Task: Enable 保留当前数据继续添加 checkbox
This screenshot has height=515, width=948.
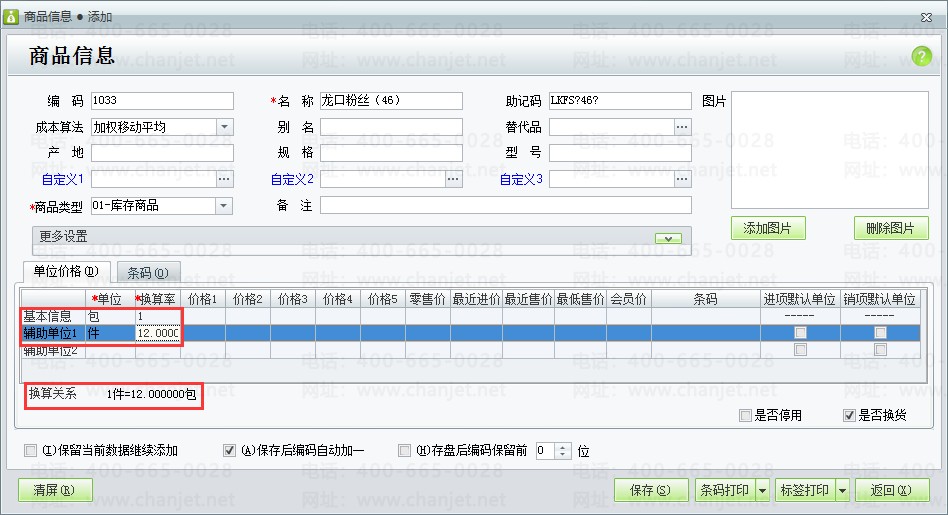Action: [30, 450]
